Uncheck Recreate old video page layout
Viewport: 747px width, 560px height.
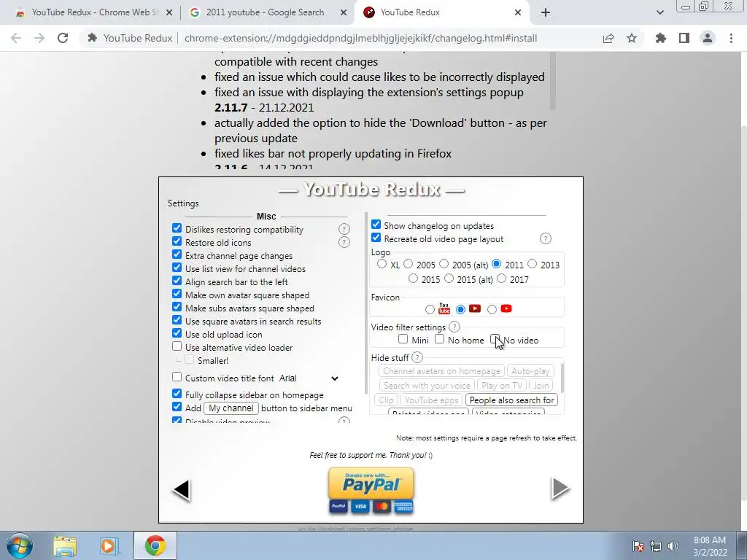[x=376, y=238]
